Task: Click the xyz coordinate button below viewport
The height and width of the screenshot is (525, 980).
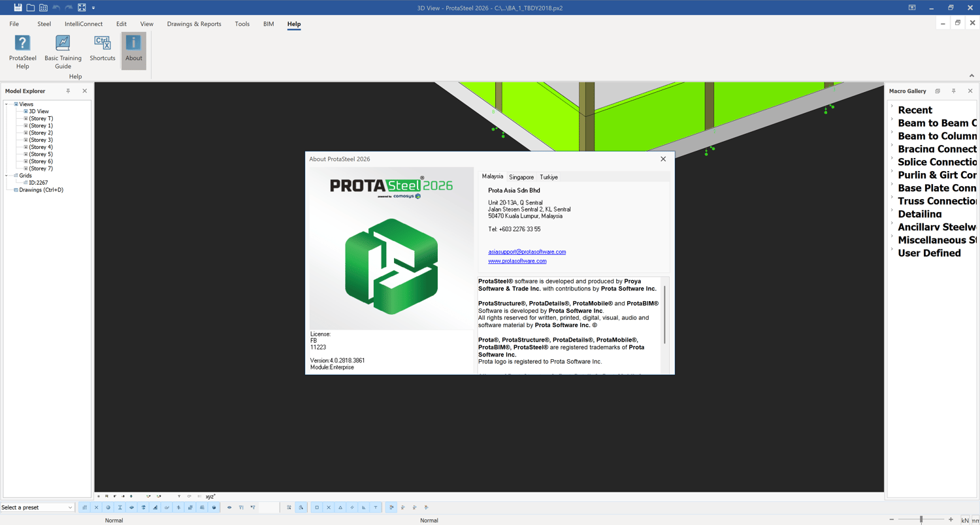Action: tap(210, 497)
